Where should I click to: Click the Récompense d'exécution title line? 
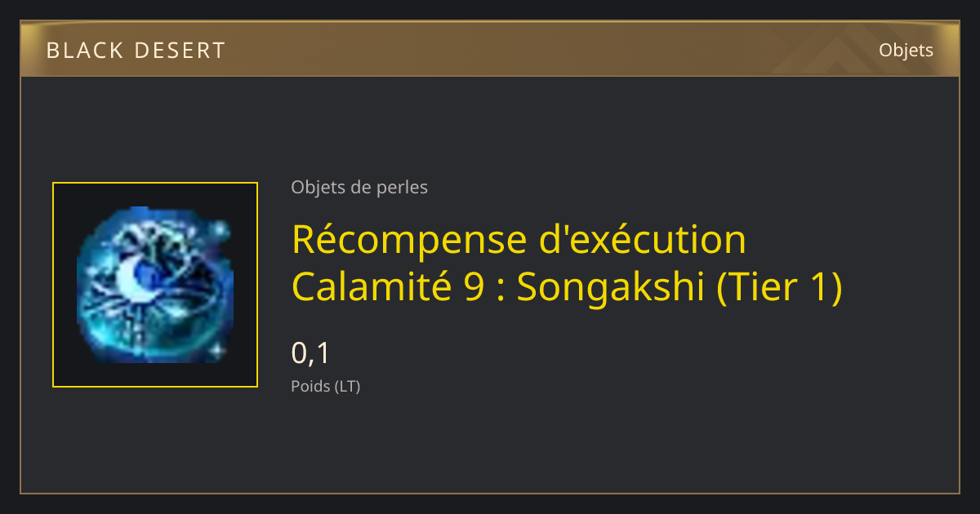point(519,239)
